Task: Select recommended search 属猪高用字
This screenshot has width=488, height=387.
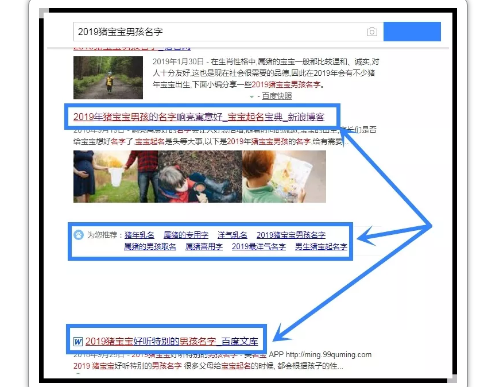Action: point(204,247)
